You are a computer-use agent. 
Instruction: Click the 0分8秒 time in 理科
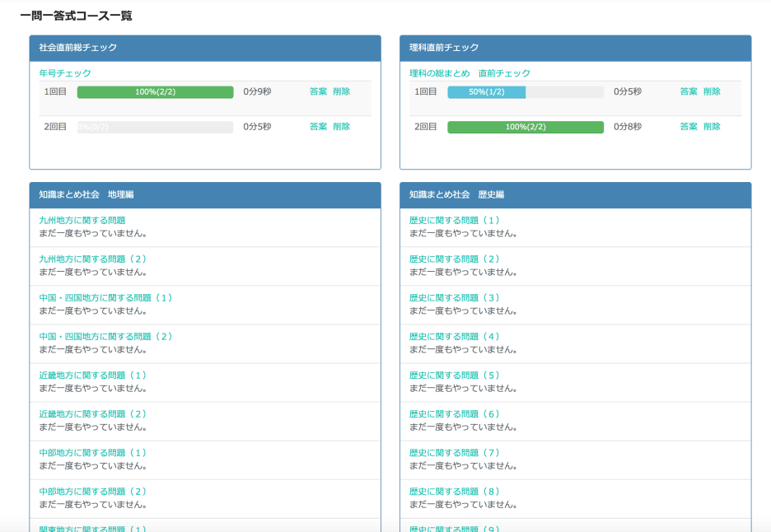pos(628,126)
